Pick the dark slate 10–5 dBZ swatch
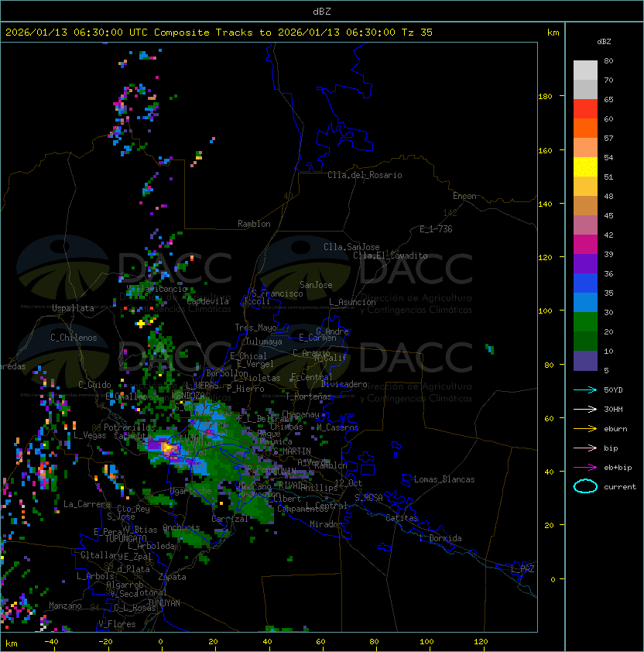Image resolution: width=644 pixels, height=652 pixels. coord(585,361)
